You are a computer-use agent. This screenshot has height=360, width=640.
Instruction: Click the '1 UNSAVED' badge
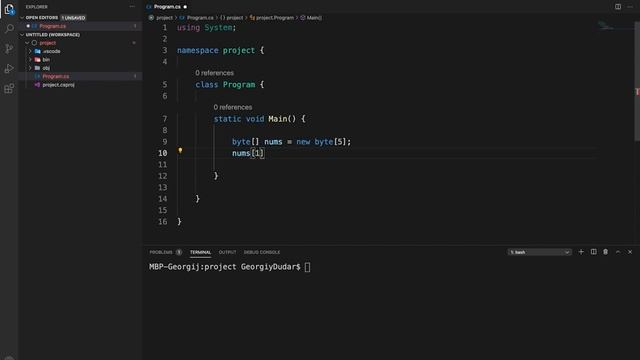[73, 18]
